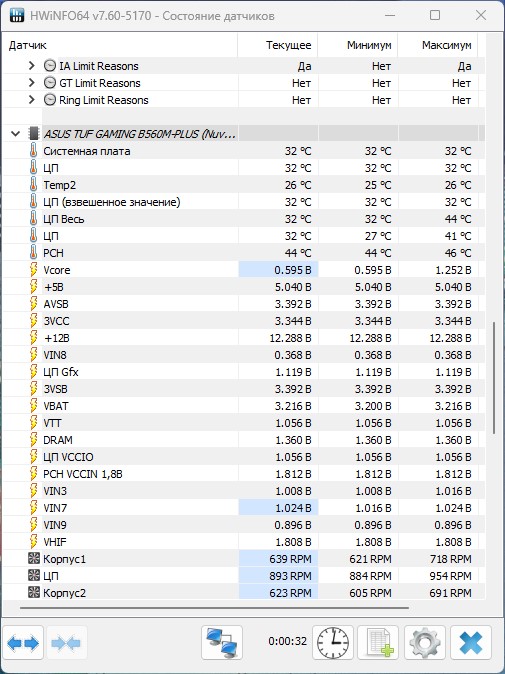
Task: Close sensors with the blue X button
Action: pos(471,643)
